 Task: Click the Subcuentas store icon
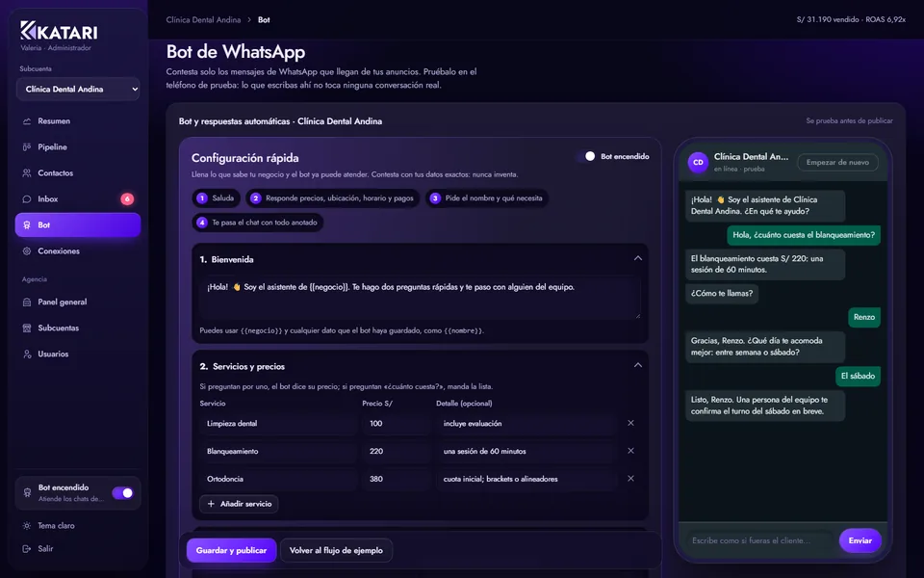click(x=27, y=328)
